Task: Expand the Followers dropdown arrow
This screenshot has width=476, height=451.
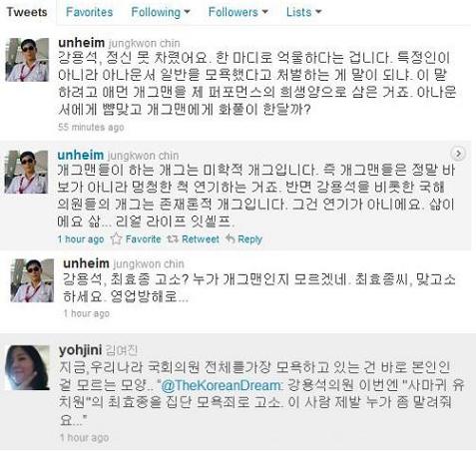Action: pyautogui.click(x=265, y=12)
